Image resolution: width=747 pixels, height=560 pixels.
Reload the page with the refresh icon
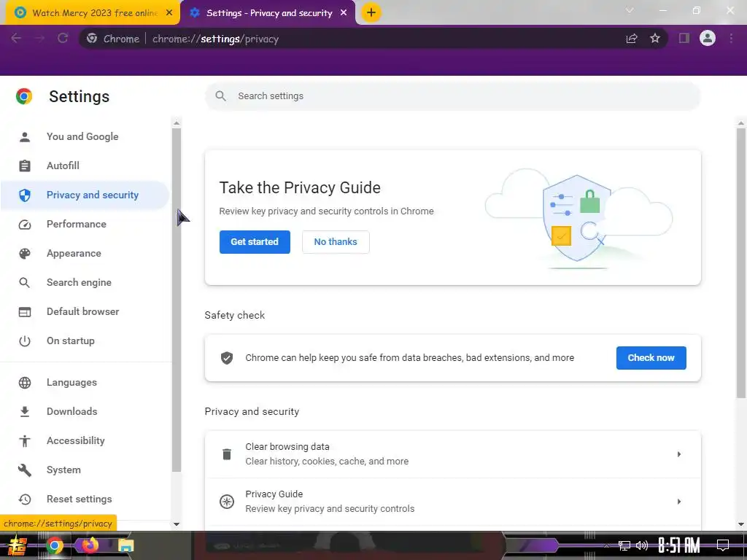63,39
